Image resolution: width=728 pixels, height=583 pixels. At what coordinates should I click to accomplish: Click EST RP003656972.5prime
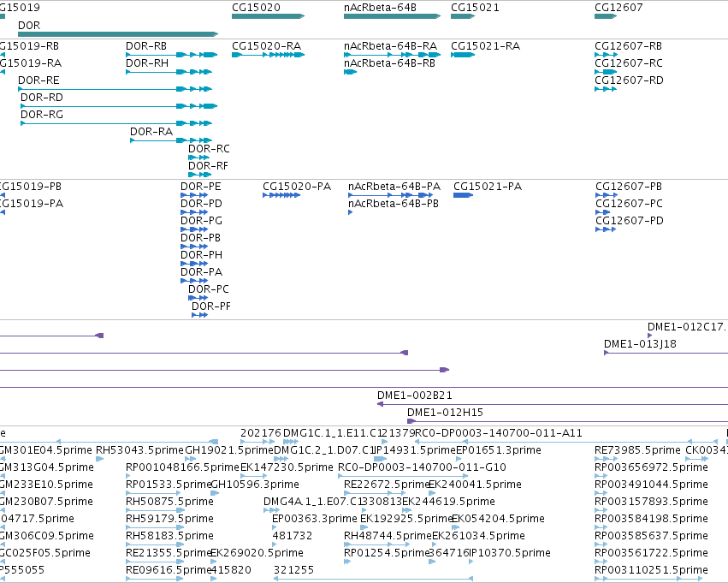[651, 467]
